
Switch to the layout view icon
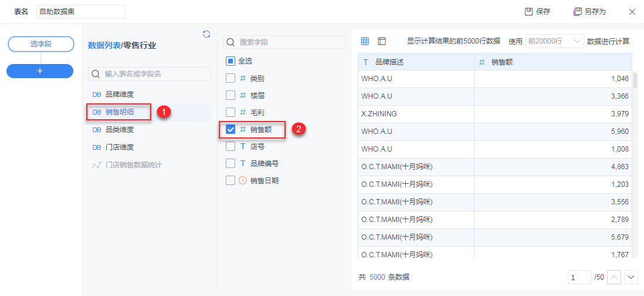382,41
